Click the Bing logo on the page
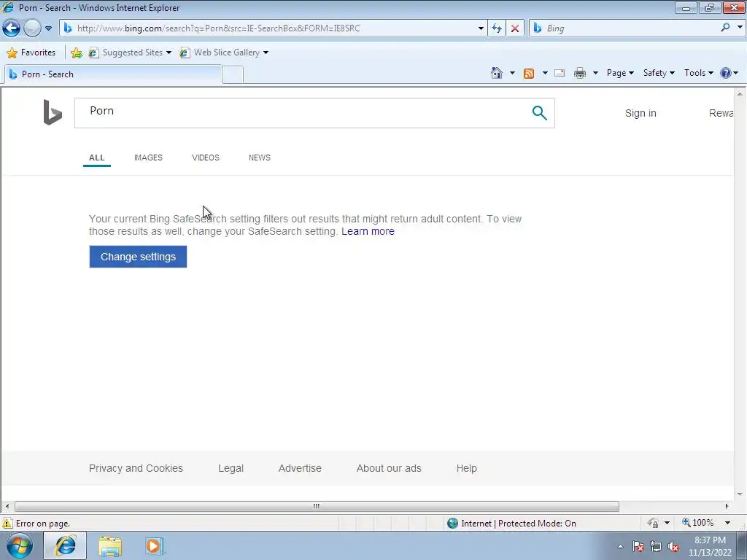Image resolution: width=747 pixels, height=560 pixels. [x=53, y=112]
